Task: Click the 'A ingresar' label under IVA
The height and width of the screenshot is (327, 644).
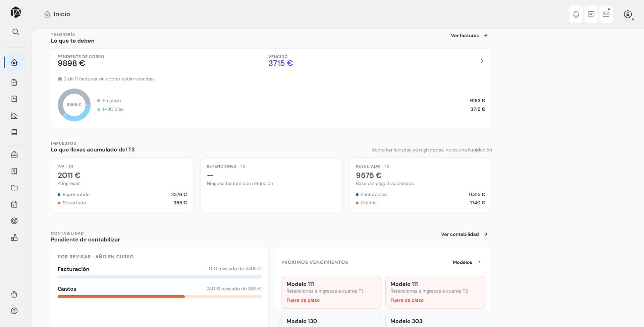Action: click(x=69, y=183)
